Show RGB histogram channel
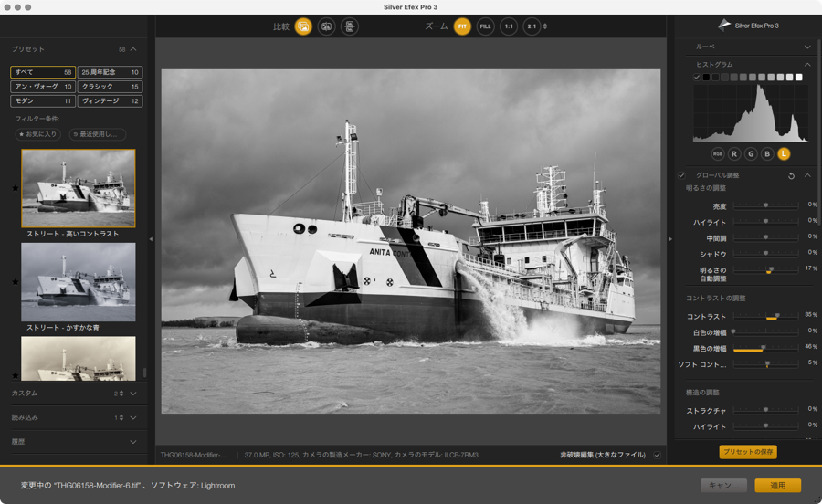 717,154
